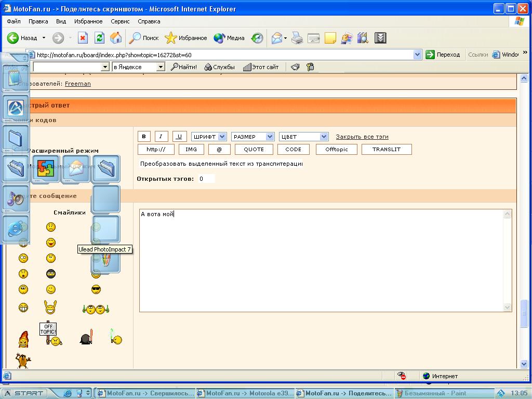Open the Справка menu
This screenshot has height=399, width=532.
point(149,21)
